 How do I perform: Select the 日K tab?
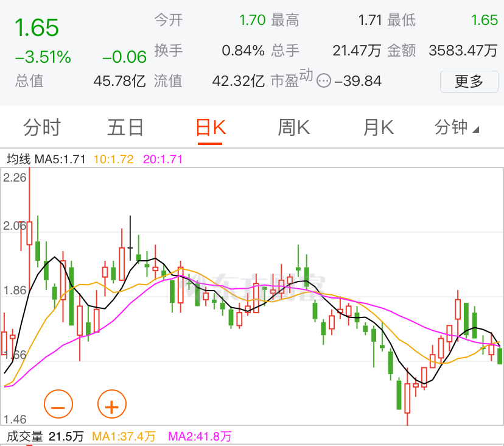point(211,127)
